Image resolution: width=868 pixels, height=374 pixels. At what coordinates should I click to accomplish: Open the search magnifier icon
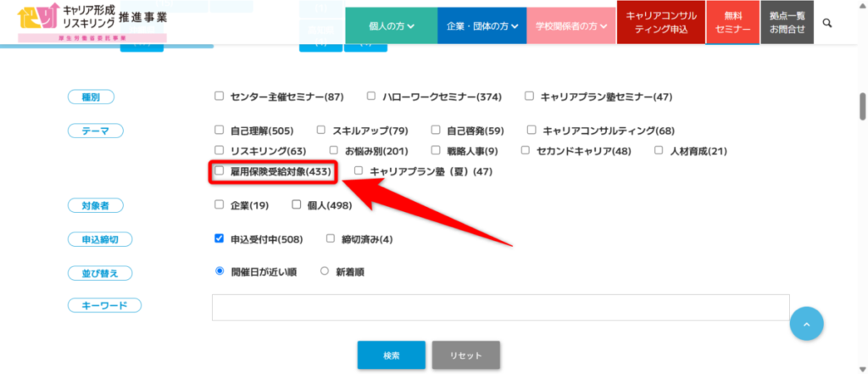pyautogui.click(x=827, y=23)
